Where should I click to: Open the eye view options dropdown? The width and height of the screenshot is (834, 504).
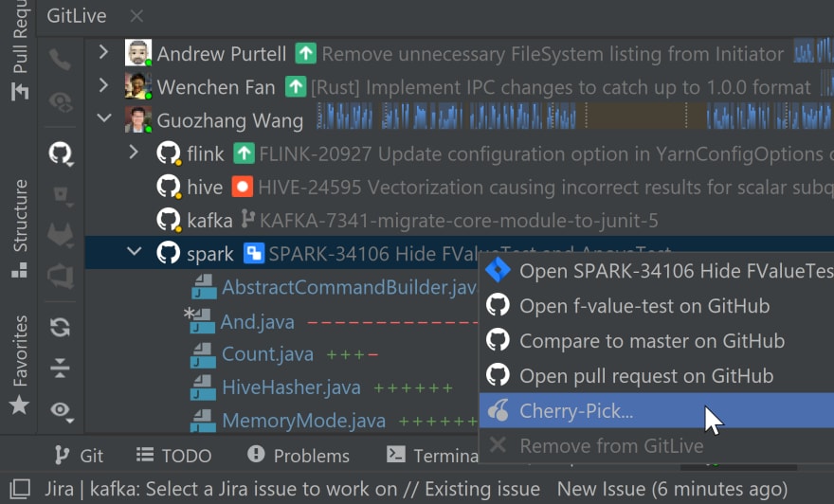pos(61,410)
